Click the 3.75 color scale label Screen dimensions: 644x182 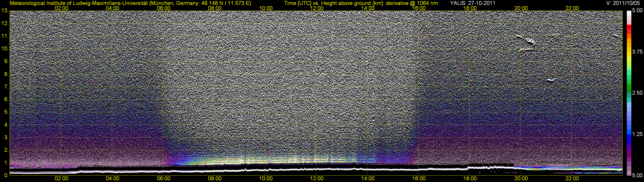(x=638, y=52)
